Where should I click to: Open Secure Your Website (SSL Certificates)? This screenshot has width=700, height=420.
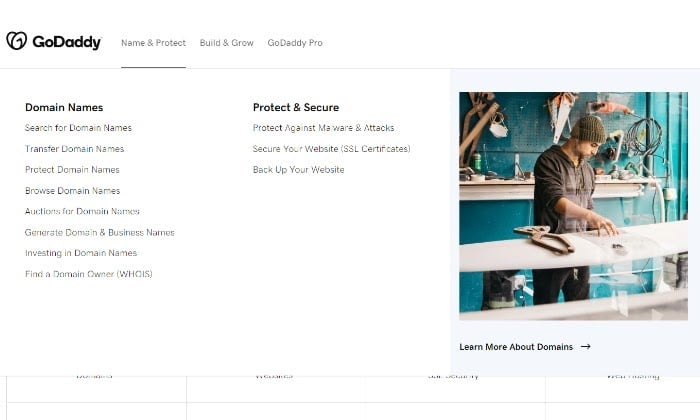(x=331, y=149)
